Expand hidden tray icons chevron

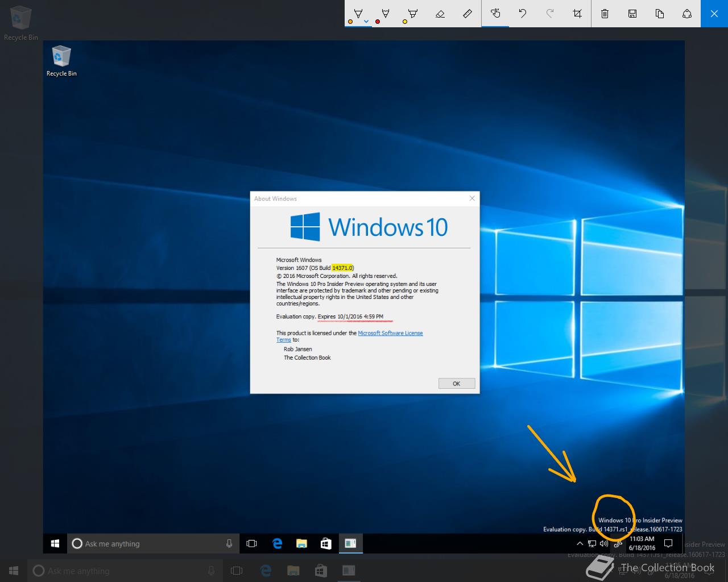coord(580,544)
